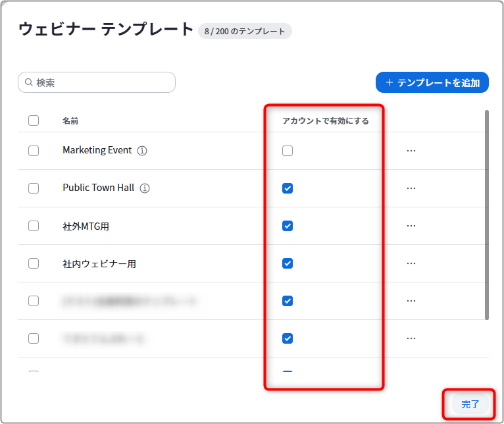Open more options for the second blurred template row
Screen dimensions: 504x424
(x=411, y=338)
